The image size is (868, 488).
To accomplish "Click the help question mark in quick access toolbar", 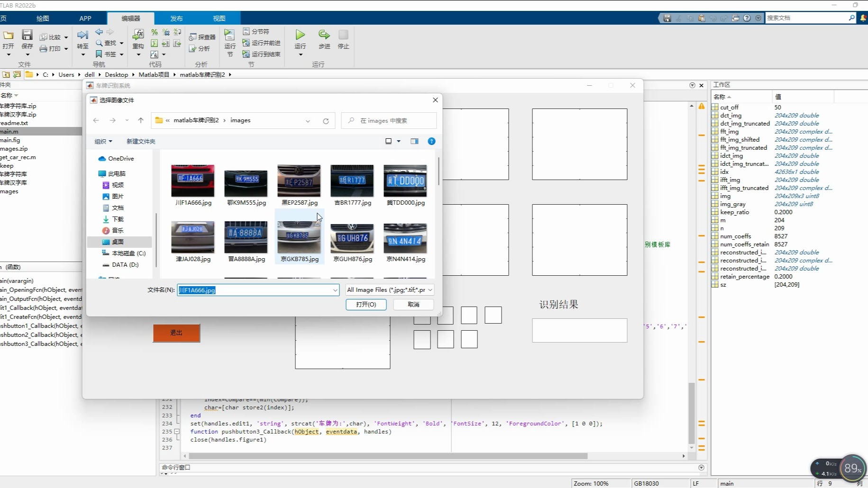I will coord(747,18).
